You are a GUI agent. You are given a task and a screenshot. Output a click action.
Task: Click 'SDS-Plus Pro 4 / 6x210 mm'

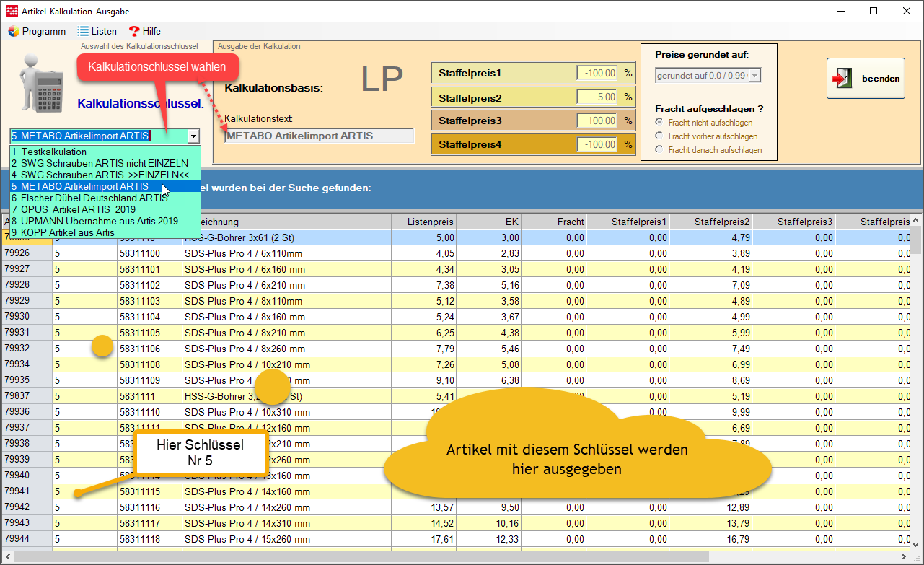(287, 285)
